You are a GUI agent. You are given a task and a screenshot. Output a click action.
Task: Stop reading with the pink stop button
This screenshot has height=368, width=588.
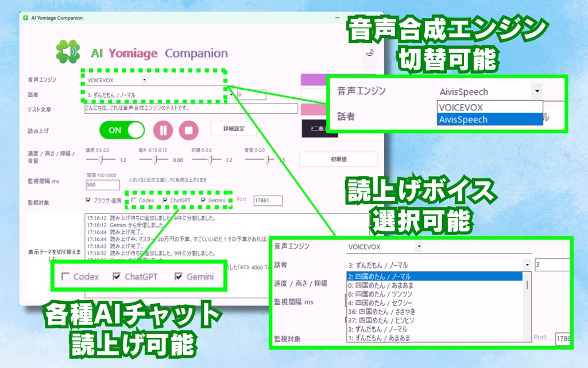point(188,131)
